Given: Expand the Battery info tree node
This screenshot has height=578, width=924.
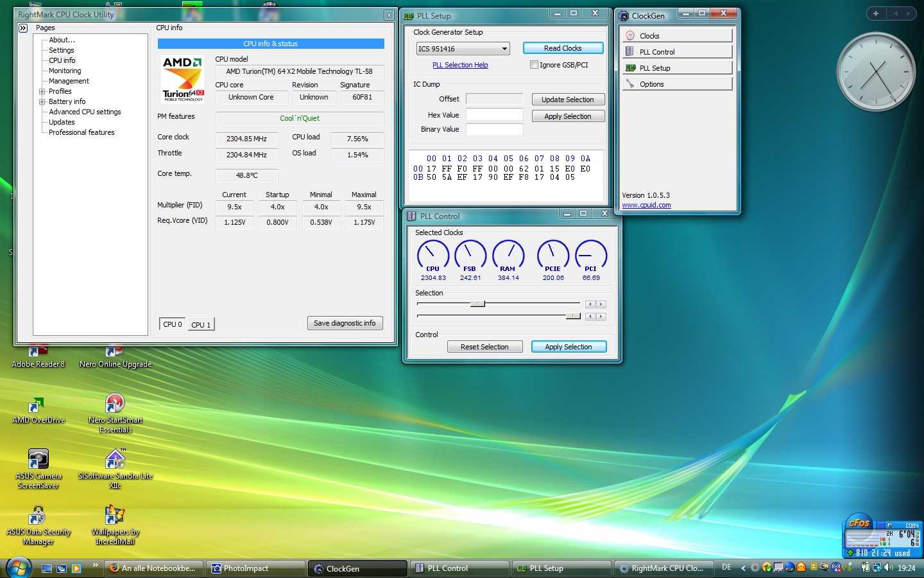Looking at the screenshot, I should click(42, 101).
